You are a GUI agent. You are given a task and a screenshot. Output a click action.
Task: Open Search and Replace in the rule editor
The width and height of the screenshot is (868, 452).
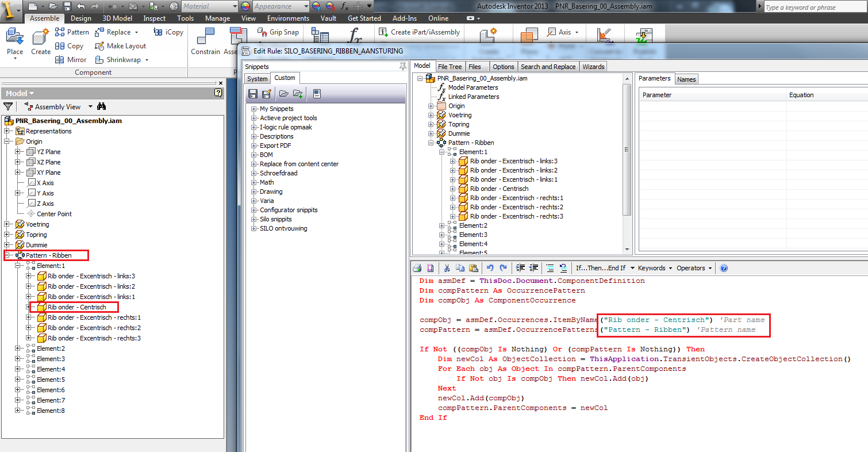pyautogui.click(x=548, y=66)
